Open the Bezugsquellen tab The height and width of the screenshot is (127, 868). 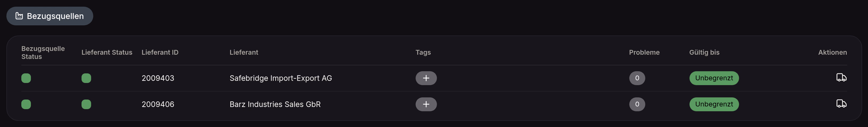click(x=50, y=16)
